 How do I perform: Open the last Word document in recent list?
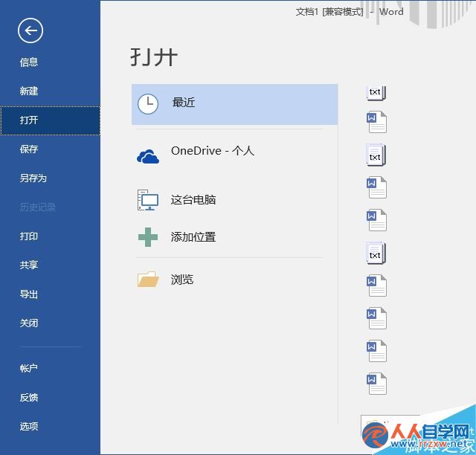click(x=376, y=384)
